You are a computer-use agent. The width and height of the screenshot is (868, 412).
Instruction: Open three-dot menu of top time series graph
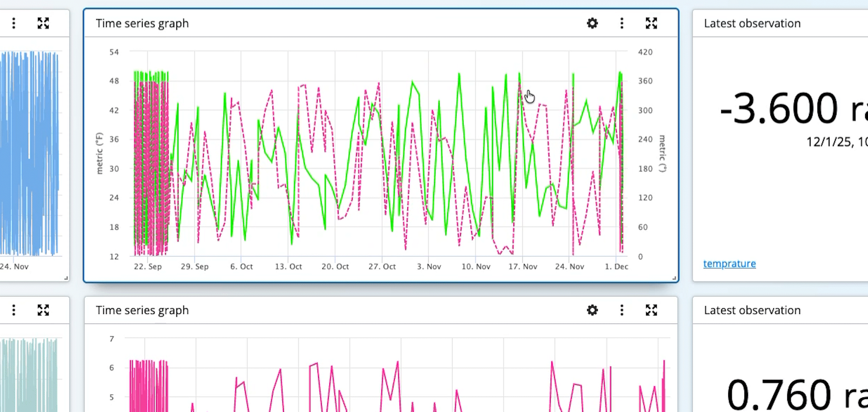click(622, 23)
